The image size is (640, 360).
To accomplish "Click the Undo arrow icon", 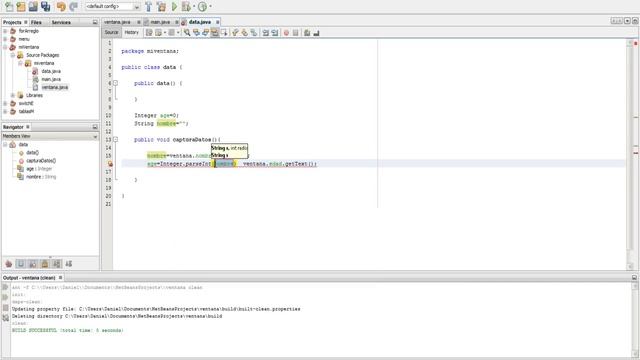I will pyautogui.click(x=61, y=6).
